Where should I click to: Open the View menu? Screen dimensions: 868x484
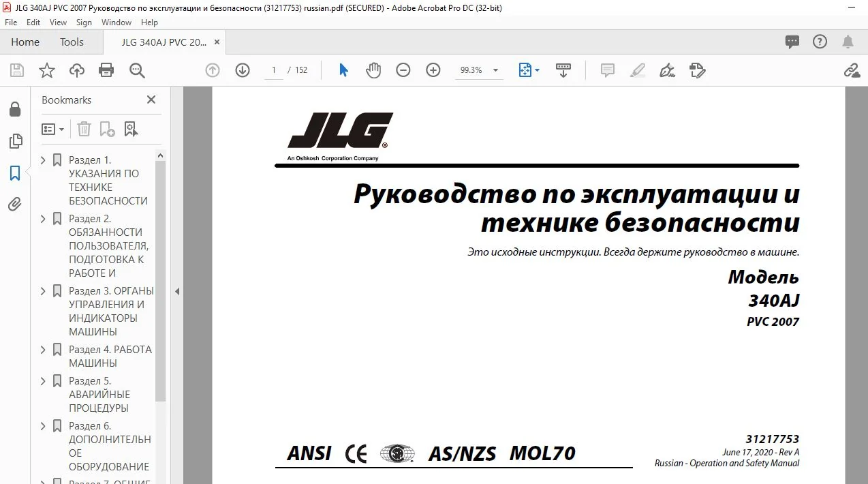point(58,22)
